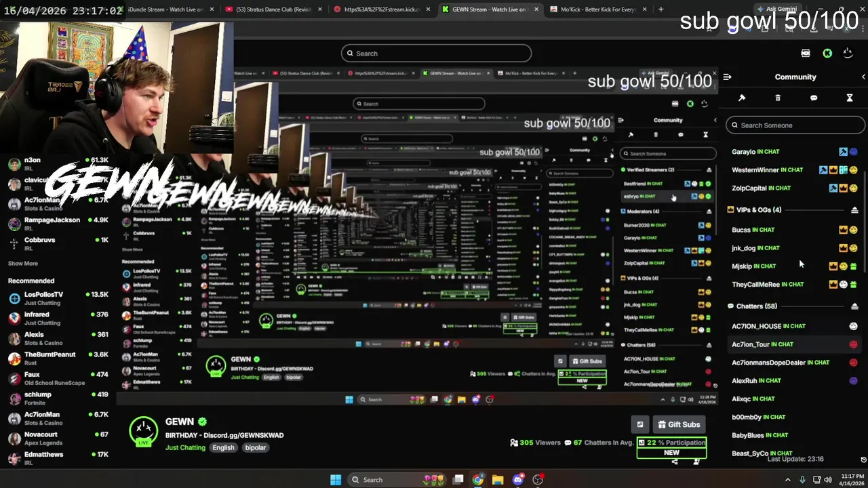Open File Explorer from the taskbar
Image resolution: width=868 pixels, height=488 pixels.
(x=498, y=480)
